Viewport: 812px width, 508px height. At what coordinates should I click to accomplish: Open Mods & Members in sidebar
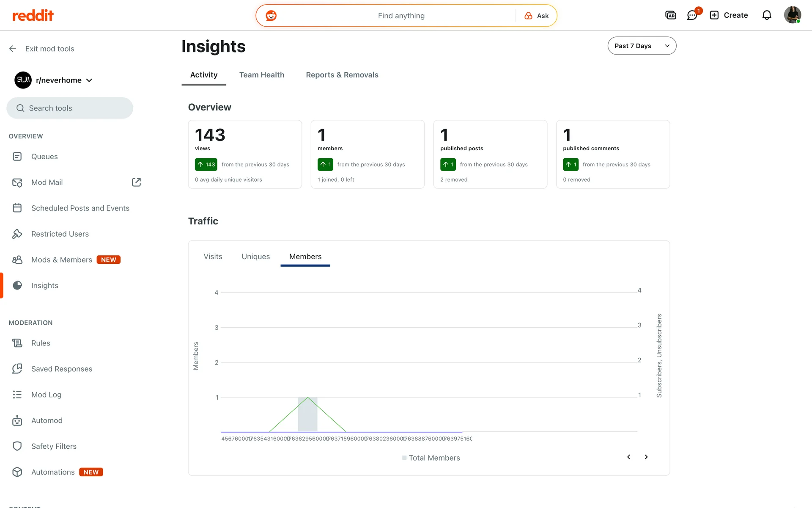[61, 260]
